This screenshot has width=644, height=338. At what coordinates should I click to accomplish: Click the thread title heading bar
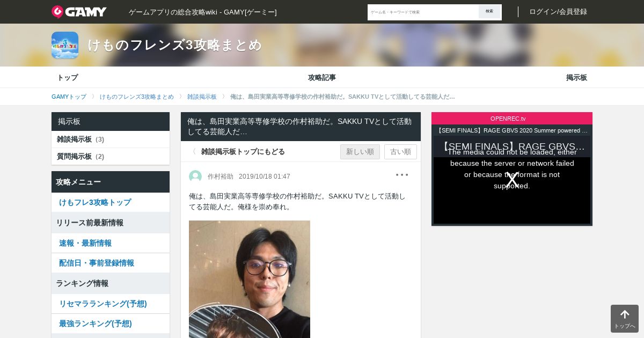(x=301, y=127)
